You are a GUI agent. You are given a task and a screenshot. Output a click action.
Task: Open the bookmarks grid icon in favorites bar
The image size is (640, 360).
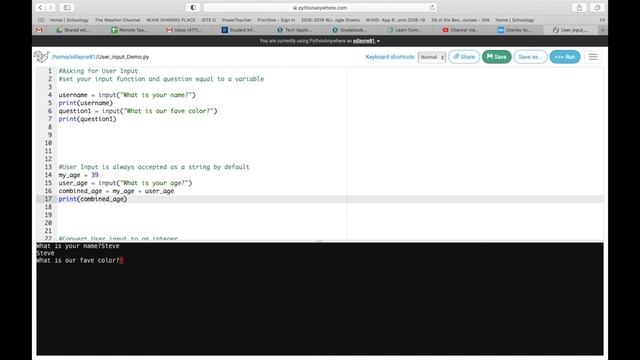[41, 20]
